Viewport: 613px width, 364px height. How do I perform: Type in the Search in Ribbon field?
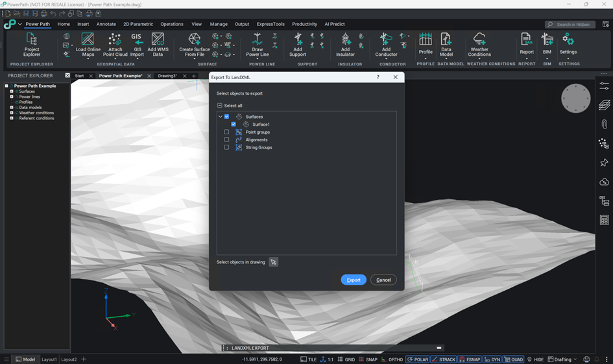click(x=573, y=25)
